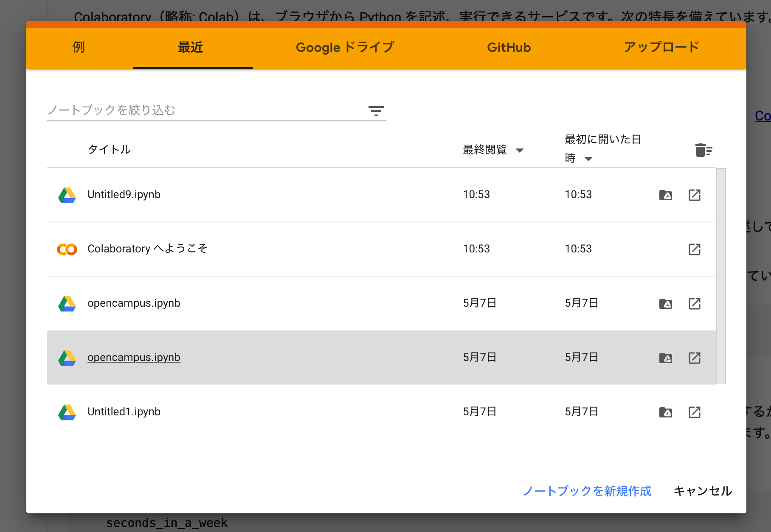Screen dimensions: 771x532
Task: Click 最初に開いた日 column header text
Action: (x=603, y=140)
